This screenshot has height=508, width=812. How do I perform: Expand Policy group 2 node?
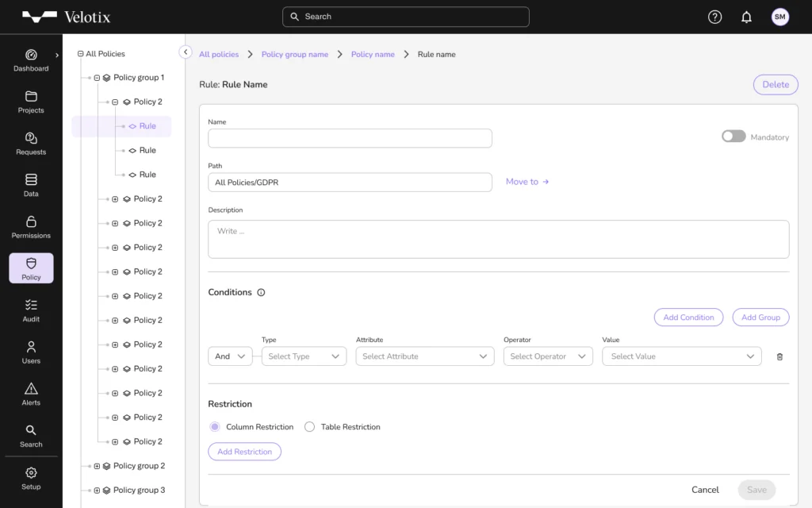pos(97,466)
